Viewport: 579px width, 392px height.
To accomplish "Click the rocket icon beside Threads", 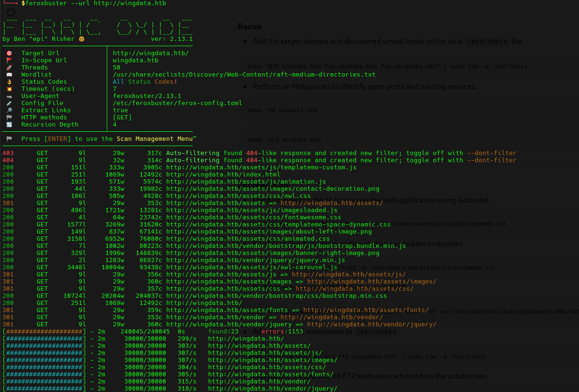I will (9, 68).
